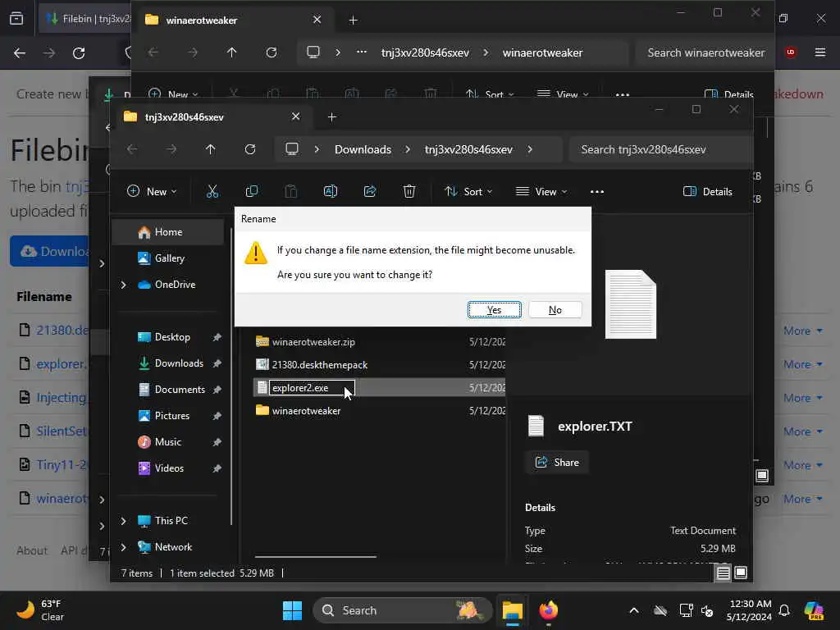Click tnj3xv280s46sxev breadcrumb in front address bar
This screenshot has height=630, width=840.
click(x=468, y=149)
